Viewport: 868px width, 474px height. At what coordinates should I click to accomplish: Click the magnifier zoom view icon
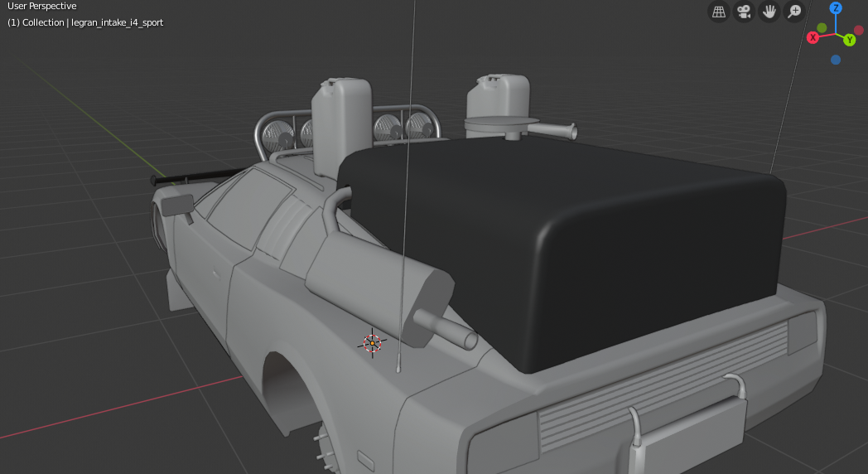click(x=795, y=12)
